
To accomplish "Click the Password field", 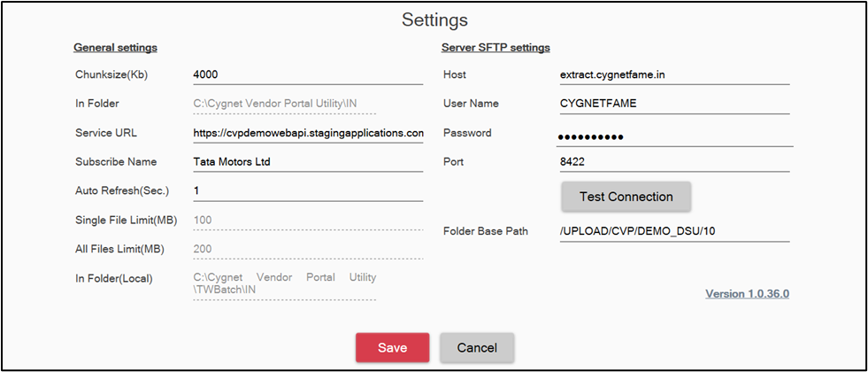I will point(673,137).
